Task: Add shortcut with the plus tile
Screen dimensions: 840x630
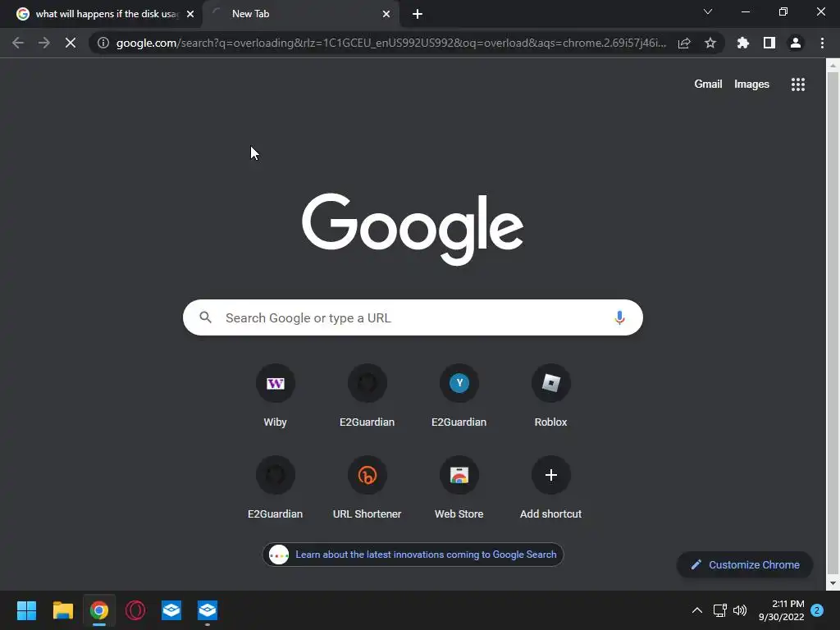Action: (x=550, y=489)
